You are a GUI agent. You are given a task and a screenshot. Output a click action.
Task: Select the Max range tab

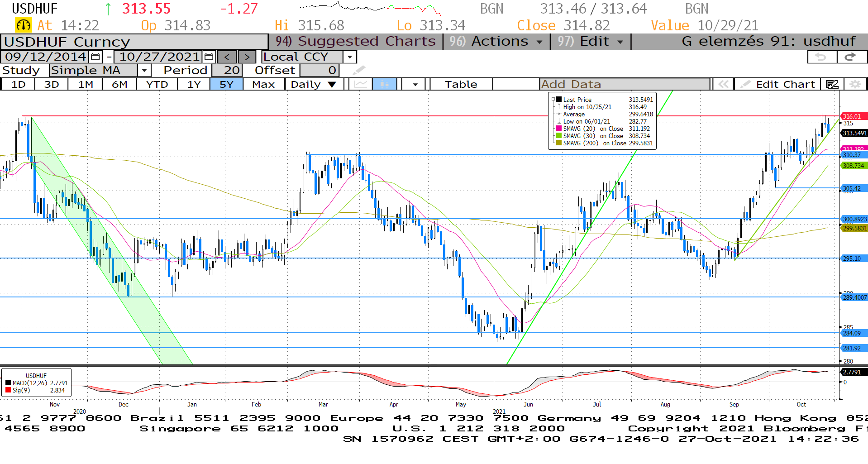(263, 84)
